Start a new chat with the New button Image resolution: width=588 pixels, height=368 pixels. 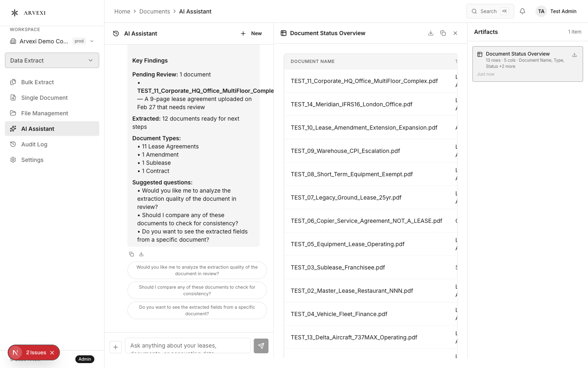251,34
